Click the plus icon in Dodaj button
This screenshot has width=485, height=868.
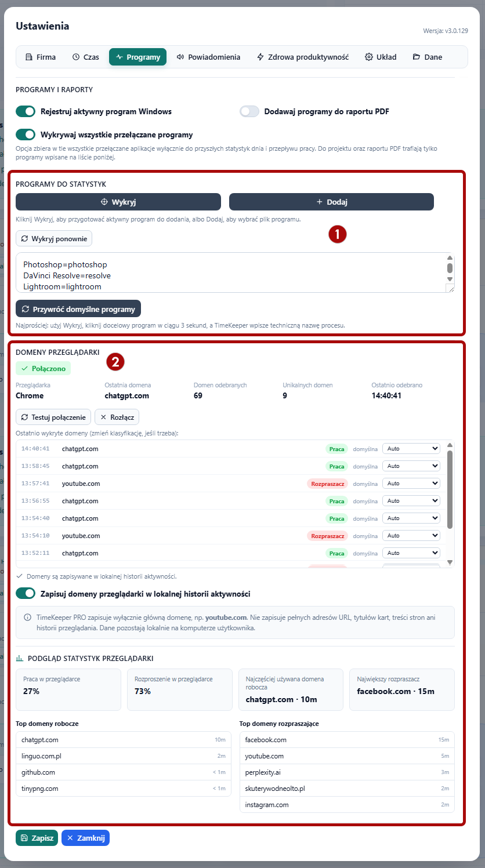tap(319, 202)
